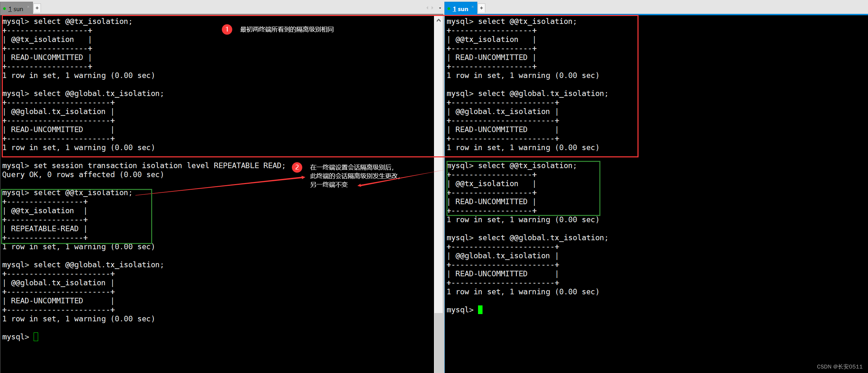Click the left terminal's empty mysql prompt line
Screen dimensions: 868x373
click(x=20, y=337)
